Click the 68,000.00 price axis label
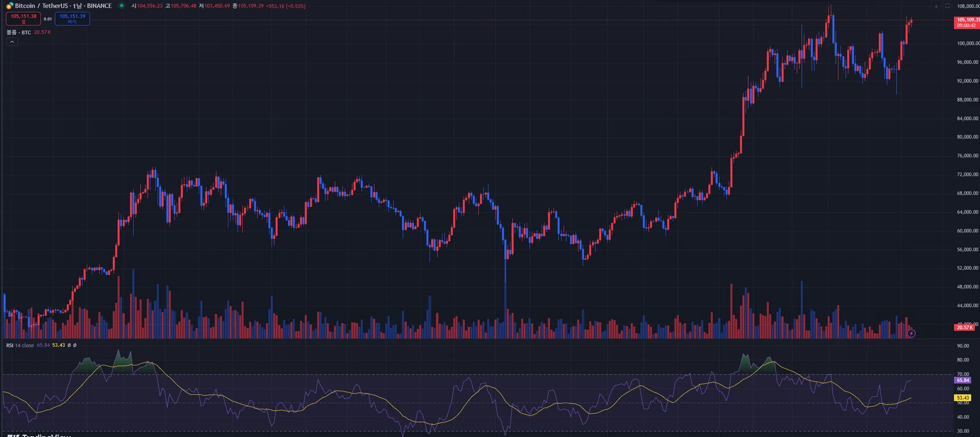 (968, 193)
